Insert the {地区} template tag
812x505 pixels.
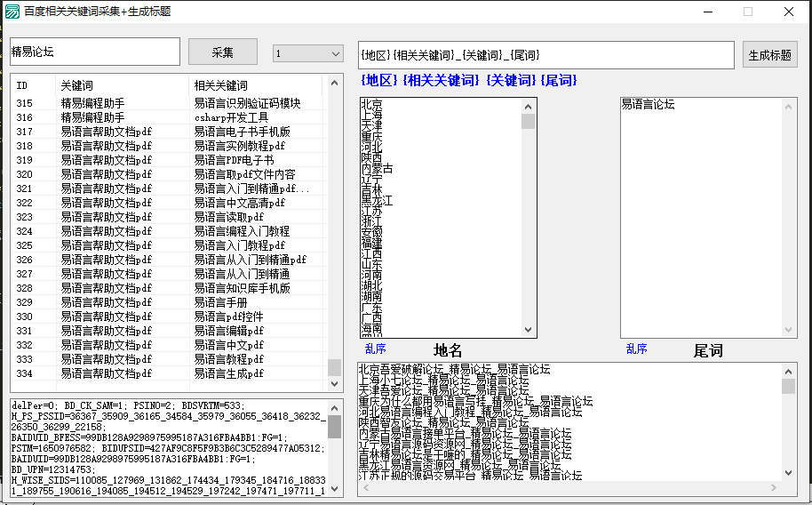(379, 80)
